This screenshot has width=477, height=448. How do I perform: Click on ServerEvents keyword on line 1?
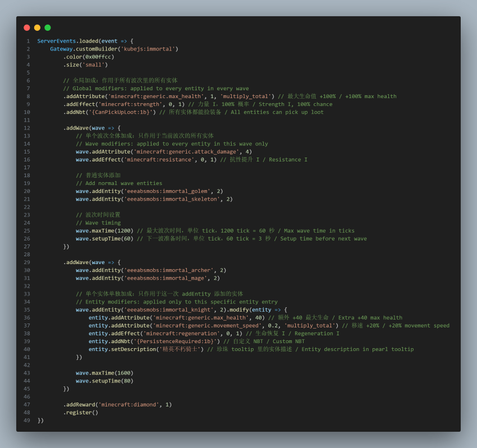pyautogui.click(x=57, y=41)
